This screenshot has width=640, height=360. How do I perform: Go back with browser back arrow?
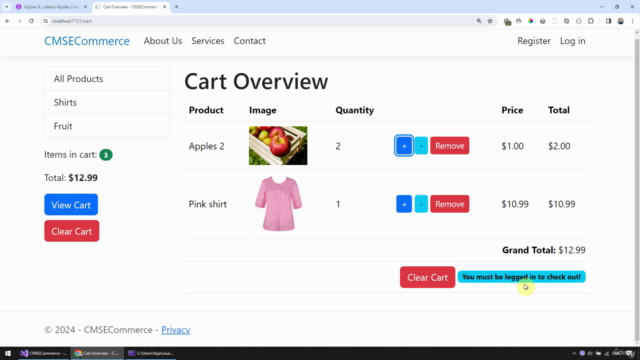pos(7,21)
